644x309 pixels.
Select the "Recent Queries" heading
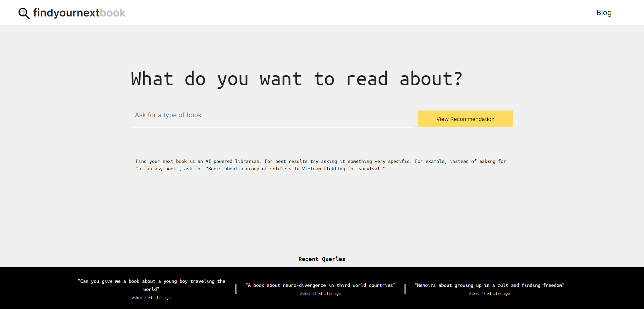pos(322,259)
